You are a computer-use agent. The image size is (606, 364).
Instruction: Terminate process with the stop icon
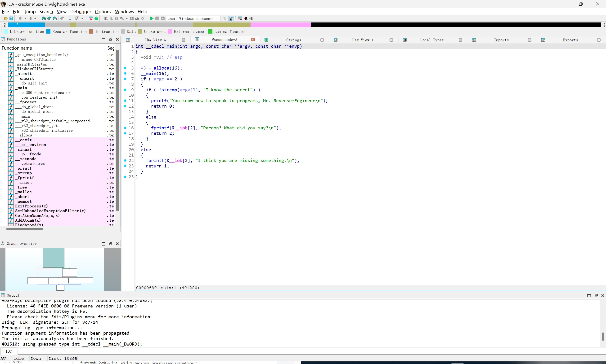click(x=162, y=18)
